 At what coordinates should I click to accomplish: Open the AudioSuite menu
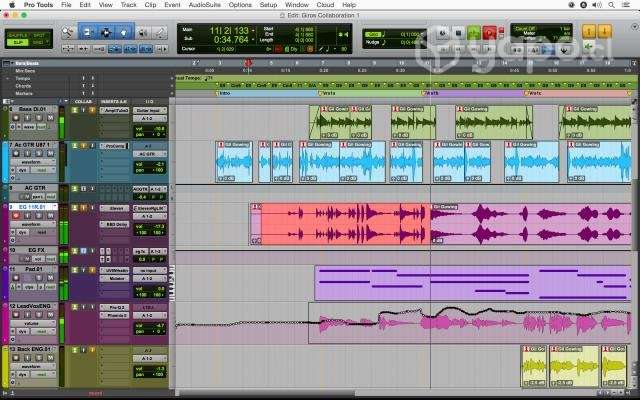click(x=204, y=5)
